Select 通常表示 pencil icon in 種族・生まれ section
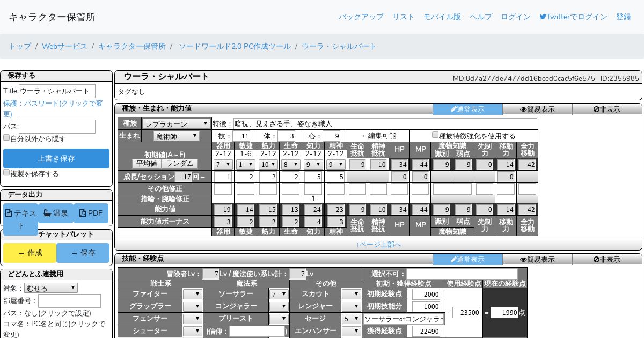644x338 pixels. pyautogui.click(x=453, y=109)
